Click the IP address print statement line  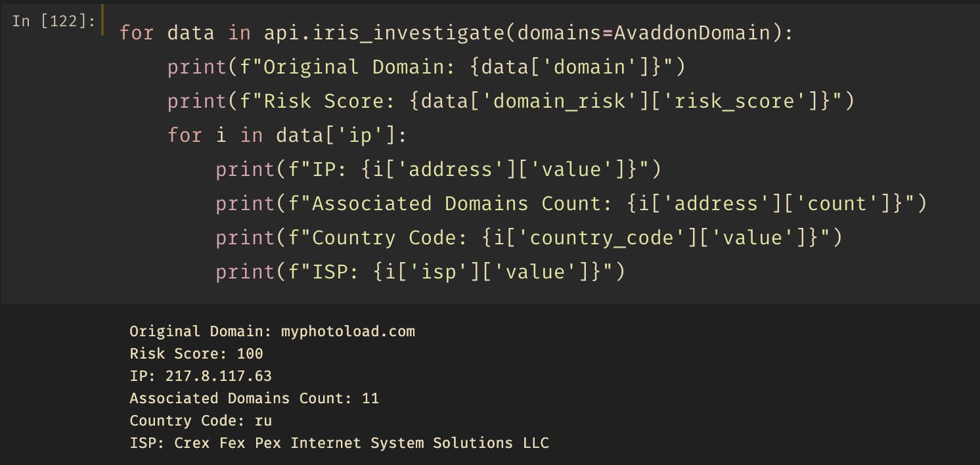pyautogui.click(x=438, y=169)
